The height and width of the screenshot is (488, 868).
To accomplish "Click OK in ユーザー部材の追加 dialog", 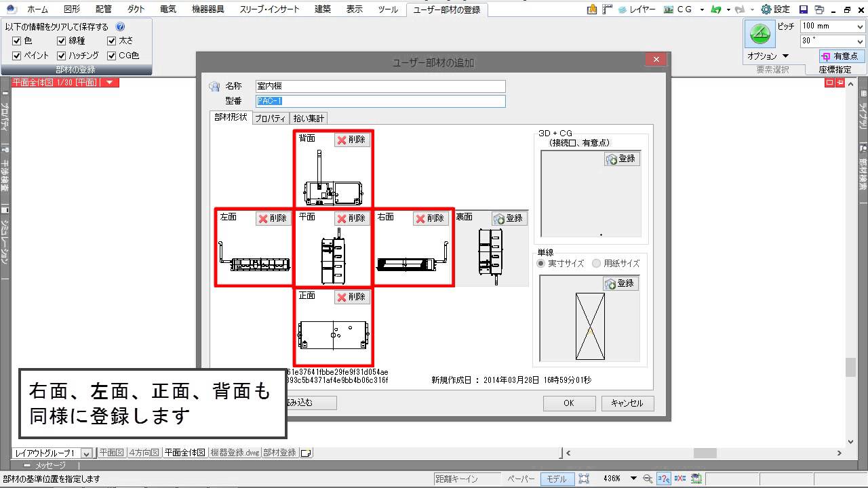I will pyautogui.click(x=569, y=403).
